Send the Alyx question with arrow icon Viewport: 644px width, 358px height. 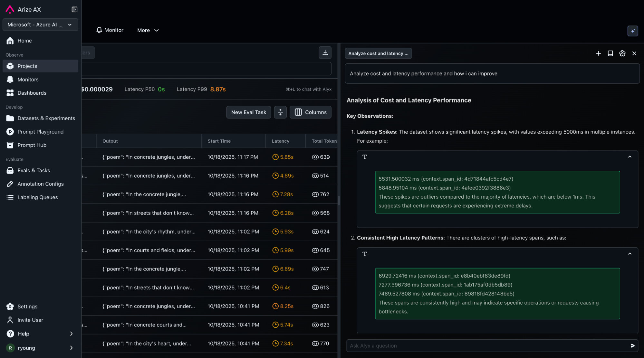pos(632,345)
